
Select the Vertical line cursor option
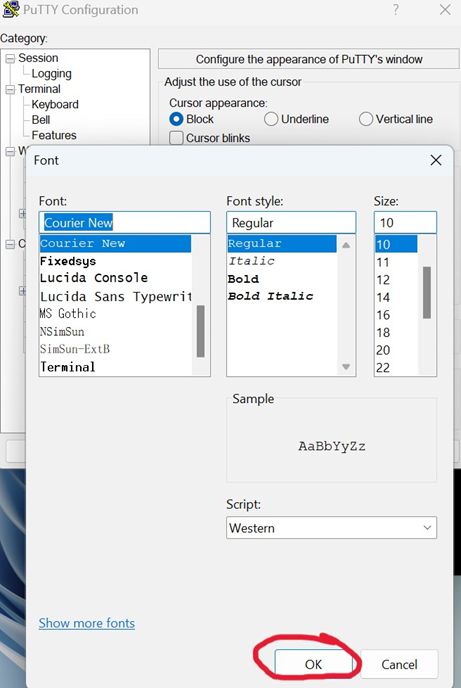(x=366, y=119)
